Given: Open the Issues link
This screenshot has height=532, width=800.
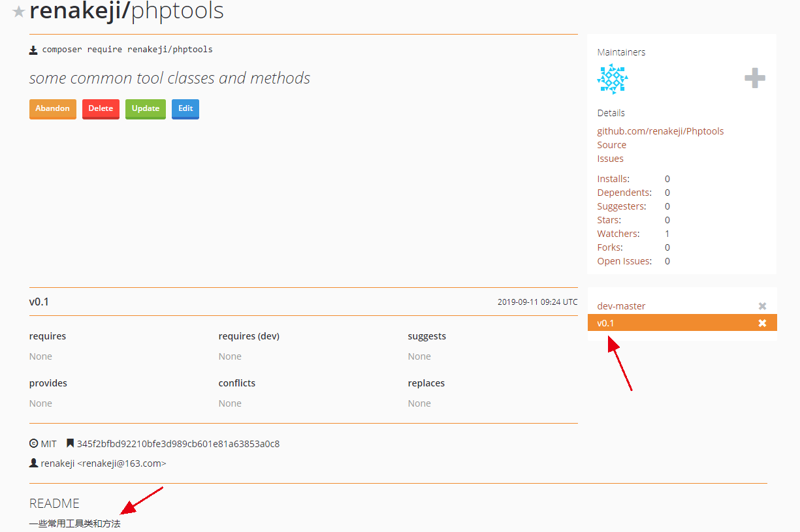Looking at the screenshot, I should [x=611, y=159].
